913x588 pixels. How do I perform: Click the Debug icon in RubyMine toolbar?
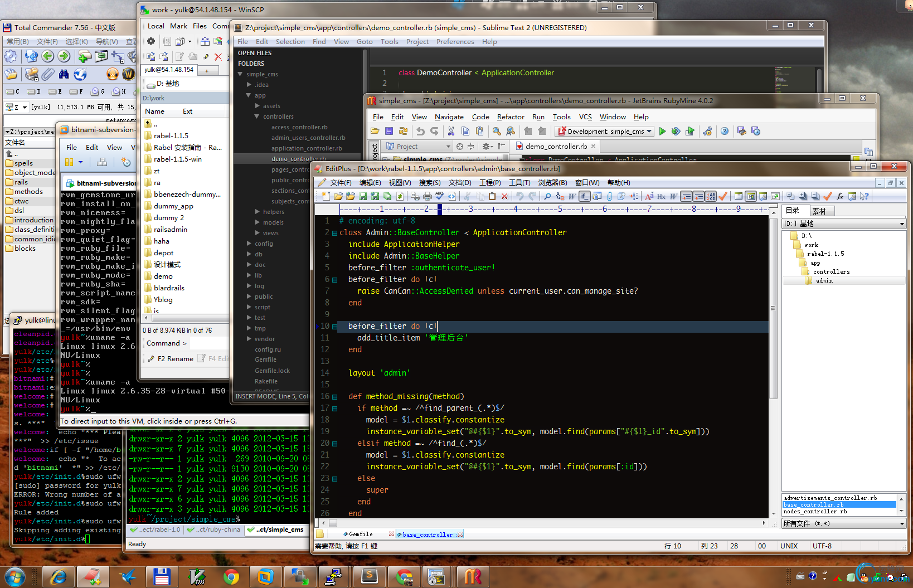click(x=676, y=132)
